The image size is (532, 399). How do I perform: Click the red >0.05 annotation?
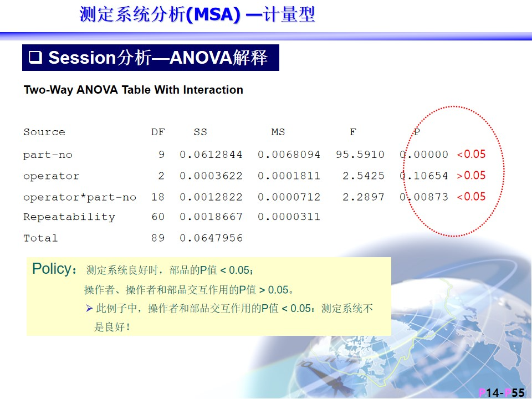pyautogui.click(x=471, y=176)
